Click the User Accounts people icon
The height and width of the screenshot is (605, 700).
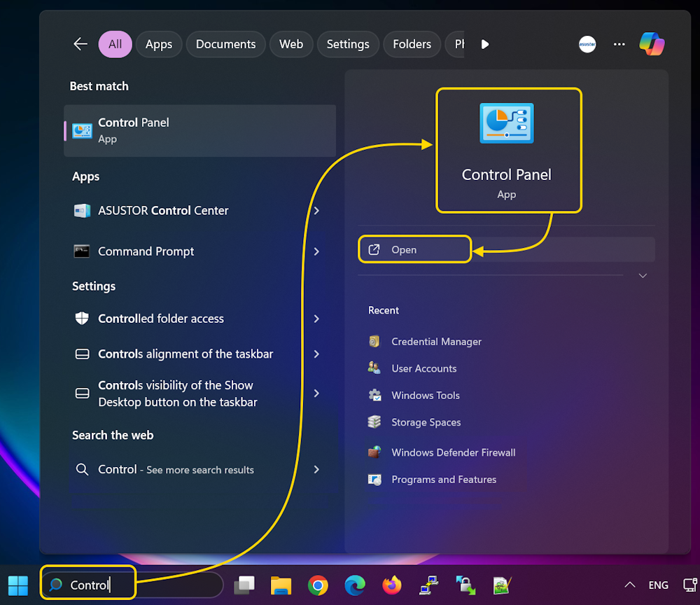[374, 368]
